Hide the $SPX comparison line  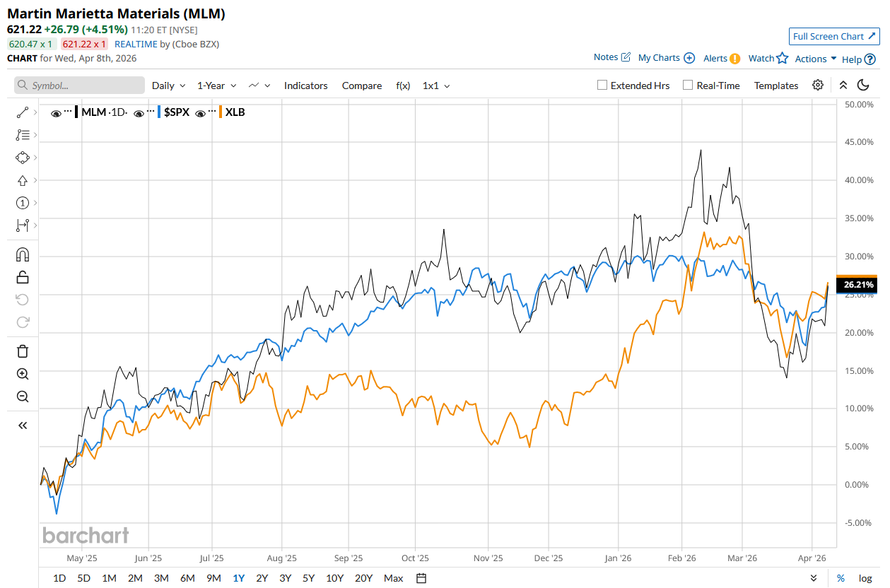click(139, 112)
